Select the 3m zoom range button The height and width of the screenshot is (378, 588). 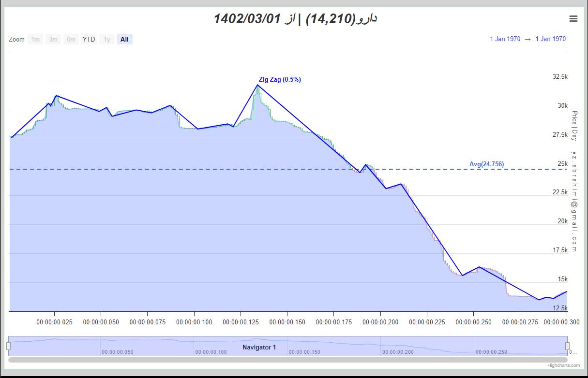point(53,39)
